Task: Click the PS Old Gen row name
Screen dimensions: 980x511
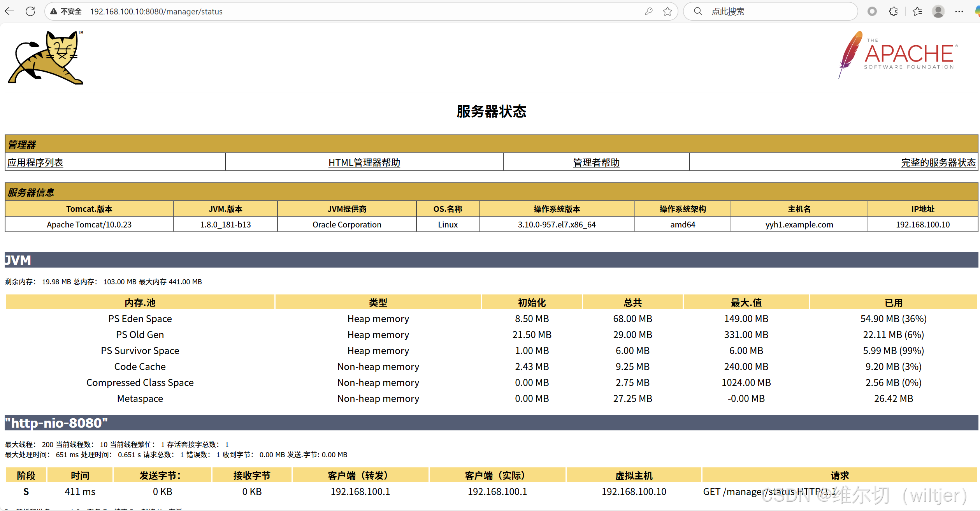Action: click(140, 335)
